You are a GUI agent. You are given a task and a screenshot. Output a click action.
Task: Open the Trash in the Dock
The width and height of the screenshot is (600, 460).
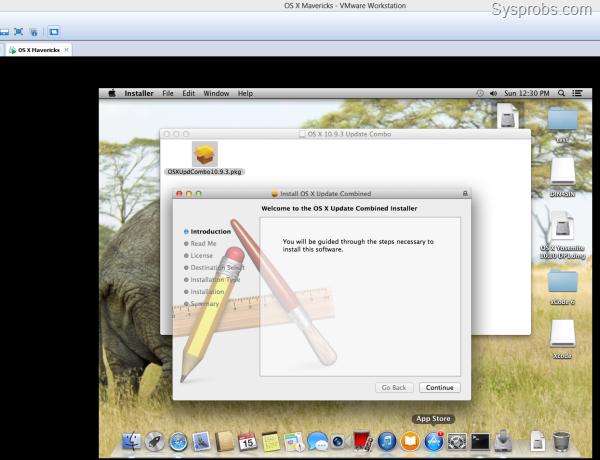561,441
